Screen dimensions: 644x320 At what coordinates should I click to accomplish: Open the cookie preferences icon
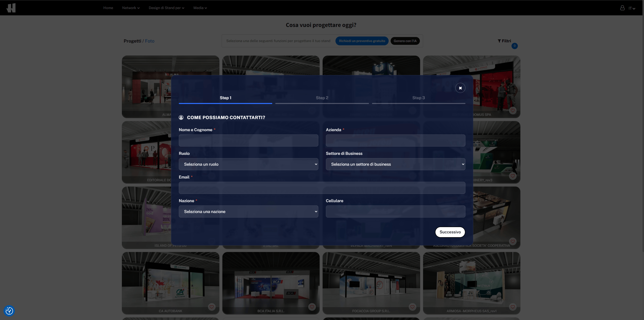(x=9, y=311)
